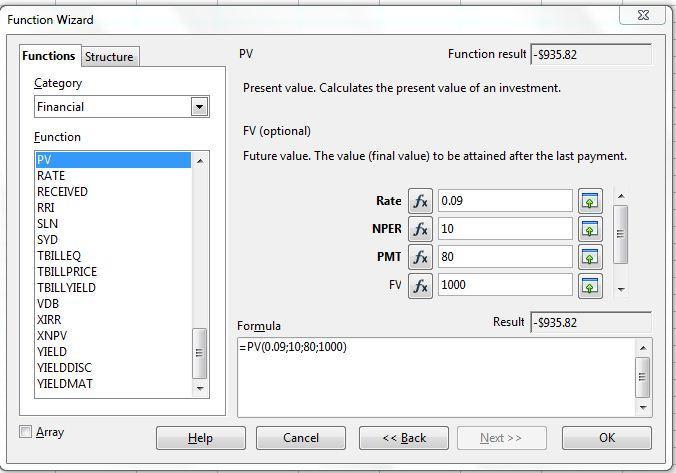Click the fx button next to PMT

coord(420,257)
